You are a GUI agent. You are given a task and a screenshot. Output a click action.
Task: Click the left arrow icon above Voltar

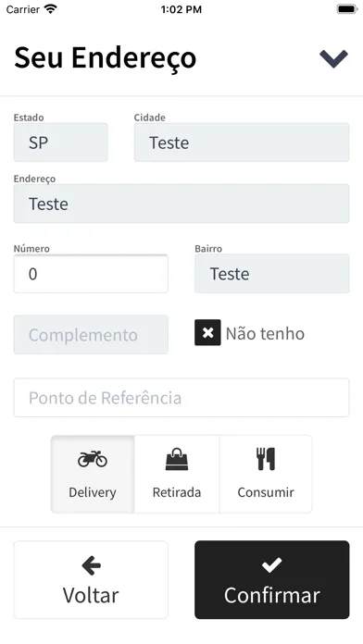91,566
